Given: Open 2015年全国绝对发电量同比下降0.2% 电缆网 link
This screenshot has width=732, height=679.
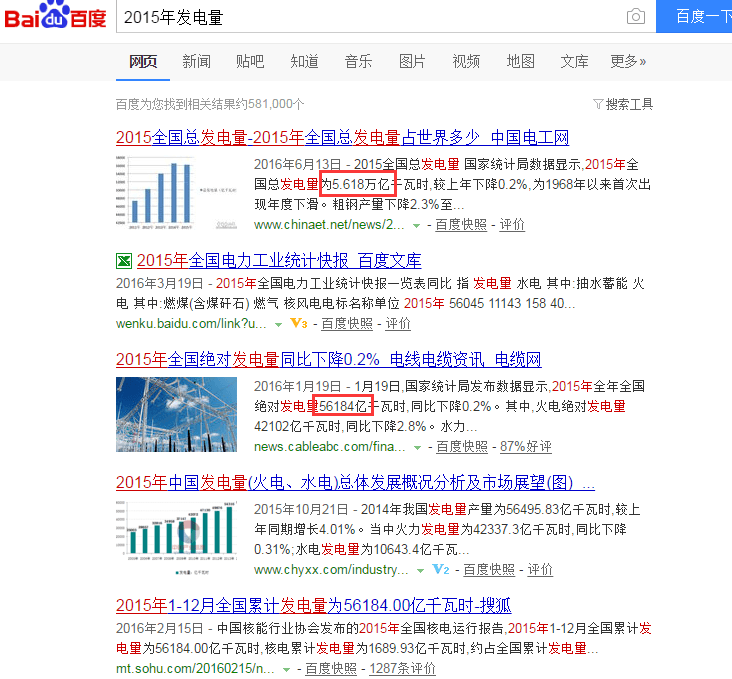Looking at the screenshot, I should [329, 360].
